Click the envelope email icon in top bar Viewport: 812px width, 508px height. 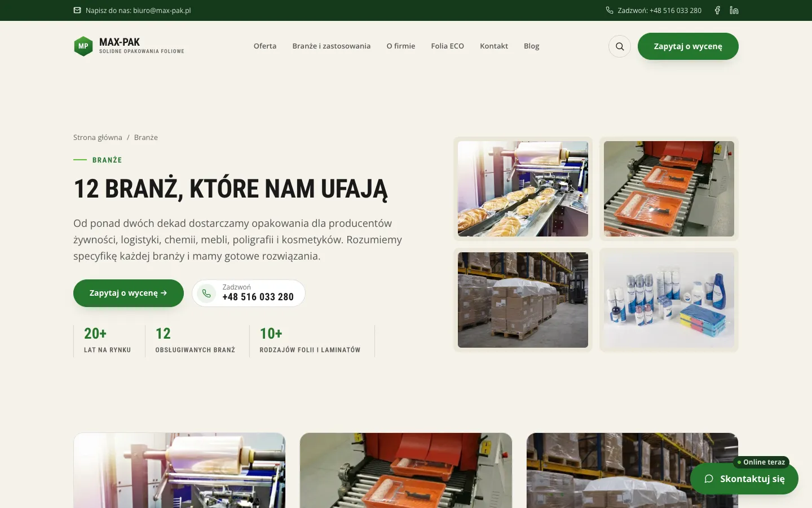(x=77, y=10)
